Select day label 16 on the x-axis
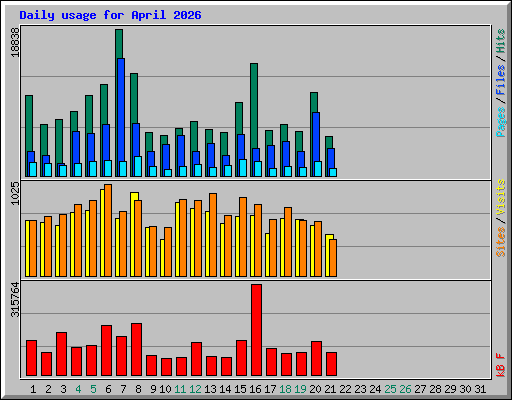512x400 pixels. 255,389
